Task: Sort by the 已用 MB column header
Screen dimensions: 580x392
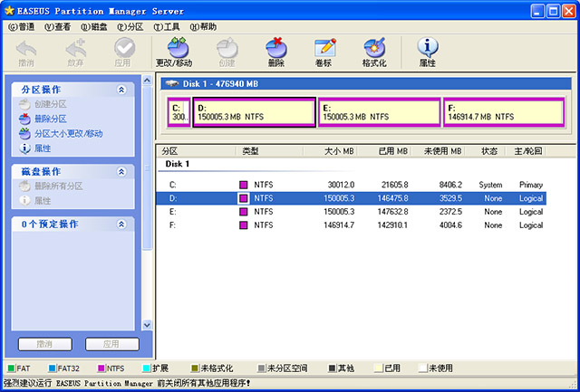Action: point(384,151)
